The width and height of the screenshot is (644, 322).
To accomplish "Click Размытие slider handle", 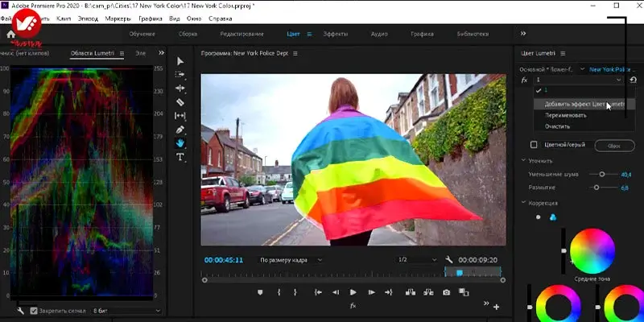I will (597, 188).
